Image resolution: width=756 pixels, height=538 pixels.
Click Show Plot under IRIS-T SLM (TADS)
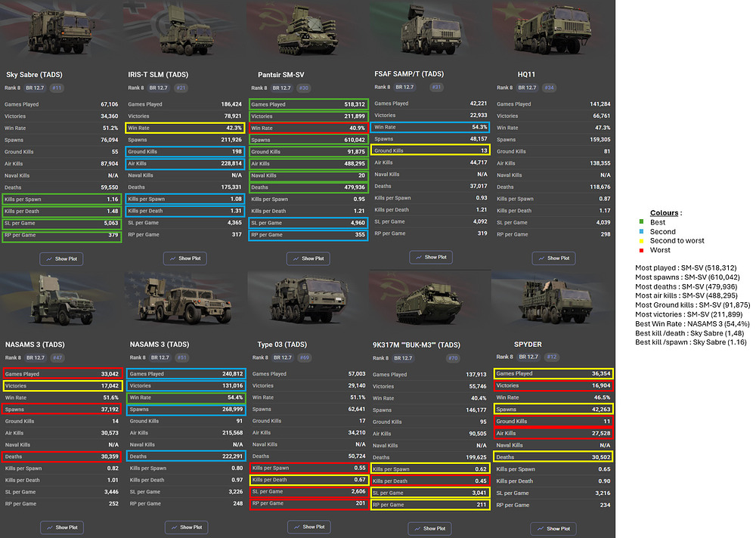[x=184, y=258]
